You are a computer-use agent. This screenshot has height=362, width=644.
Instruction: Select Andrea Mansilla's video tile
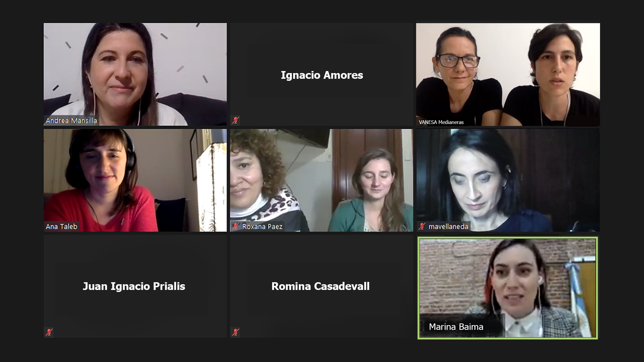coord(135,74)
